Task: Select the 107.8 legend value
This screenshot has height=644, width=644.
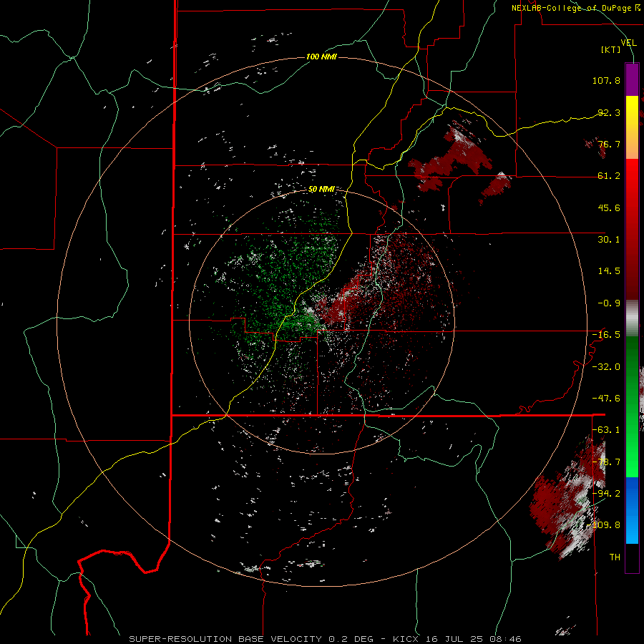Action: point(606,80)
